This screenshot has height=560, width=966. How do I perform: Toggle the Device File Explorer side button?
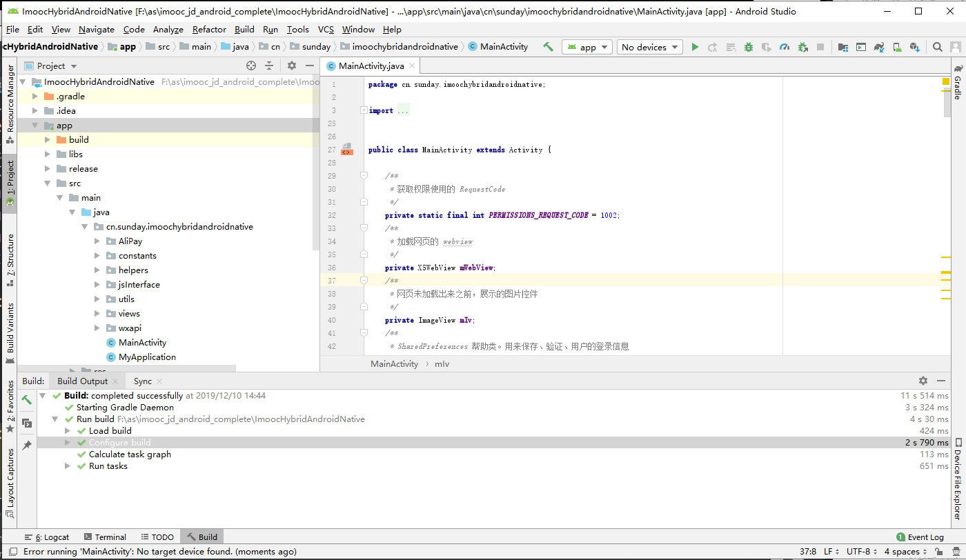(958, 479)
